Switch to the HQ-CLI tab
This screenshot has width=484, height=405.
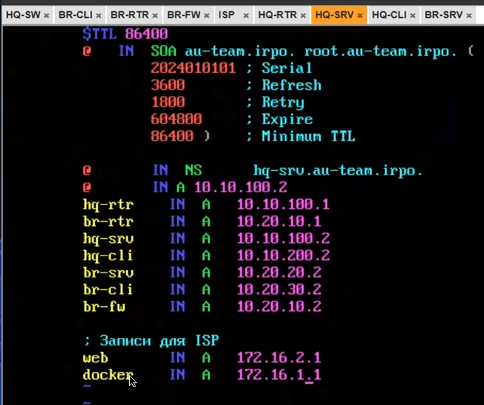pyautogui.click(x=393, y=15)
